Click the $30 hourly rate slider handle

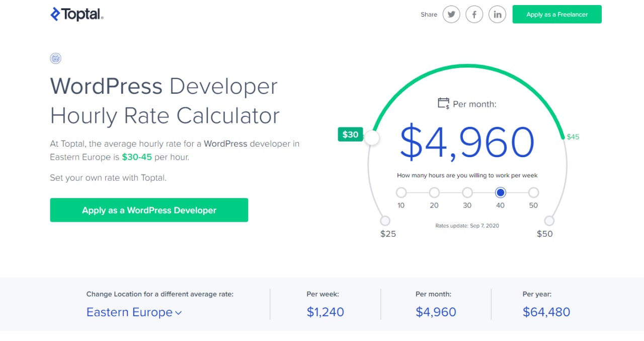pos(372,138)
